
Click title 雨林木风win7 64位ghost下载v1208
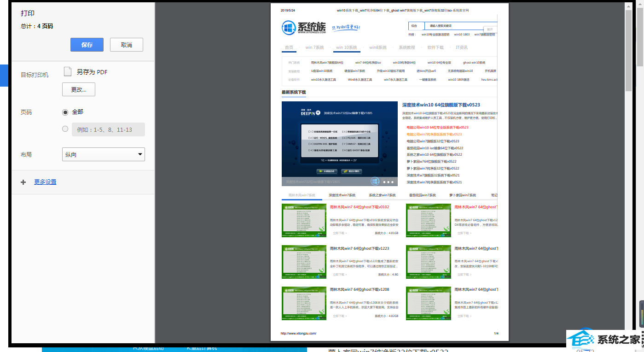click(360, 289)
